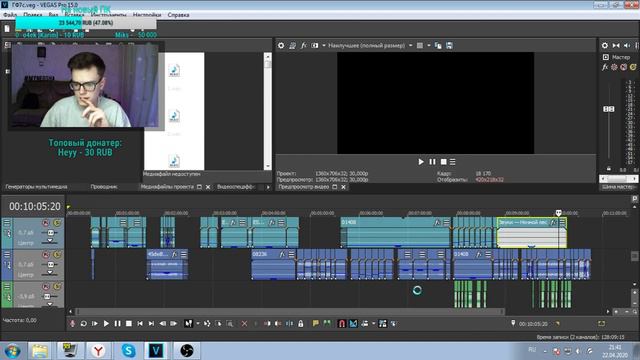
Task: Select the Selection Edit tool
Action: (218, 324)
